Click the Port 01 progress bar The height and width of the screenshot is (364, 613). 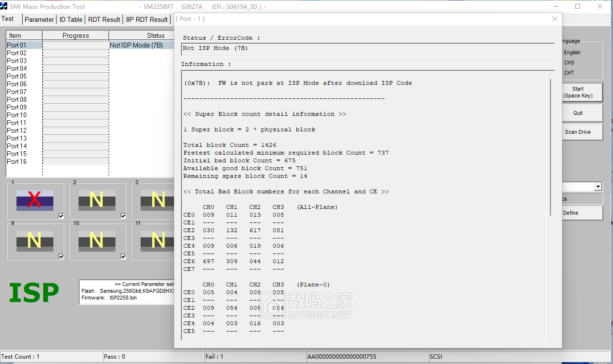pyautogui.click(x=75, y=45)
